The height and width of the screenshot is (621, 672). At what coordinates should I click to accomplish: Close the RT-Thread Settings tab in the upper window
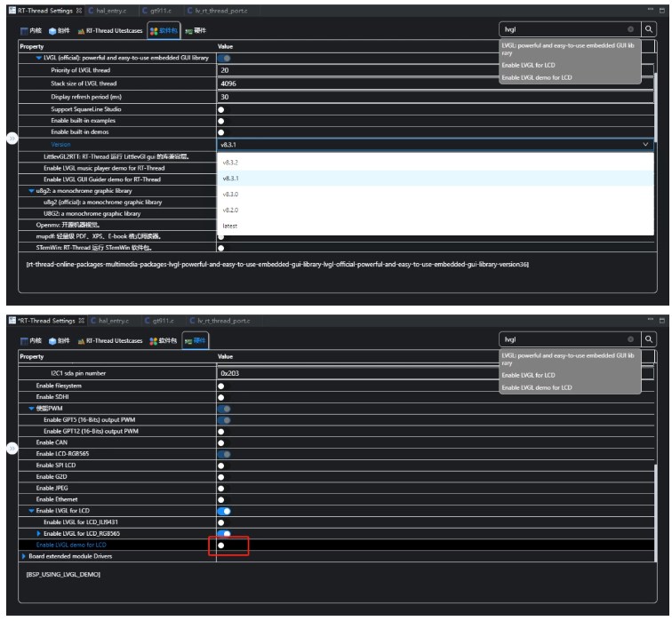coord(79,11)
